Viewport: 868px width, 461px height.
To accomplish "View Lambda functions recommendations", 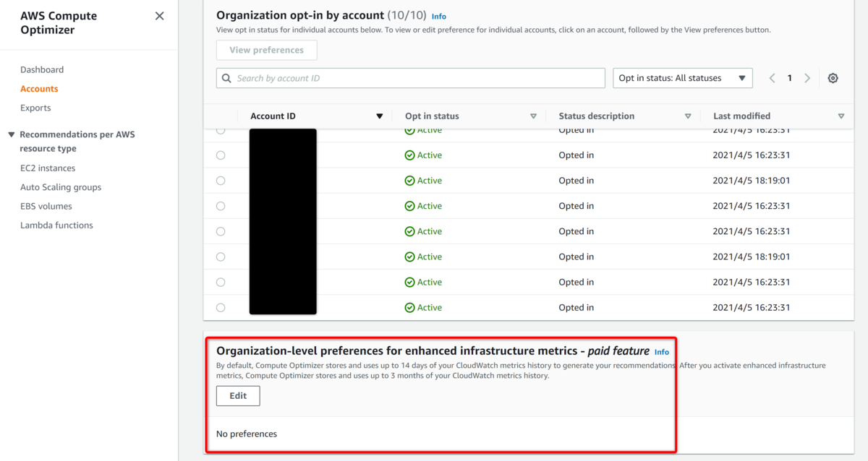I will [x=56, y=225].
